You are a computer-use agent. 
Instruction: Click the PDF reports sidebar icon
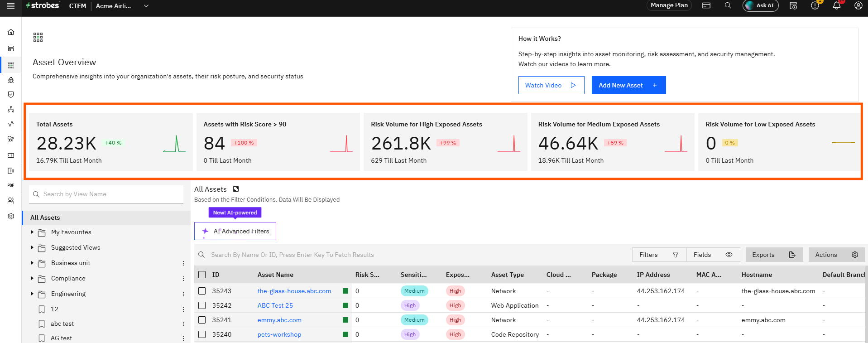(11, 185)
